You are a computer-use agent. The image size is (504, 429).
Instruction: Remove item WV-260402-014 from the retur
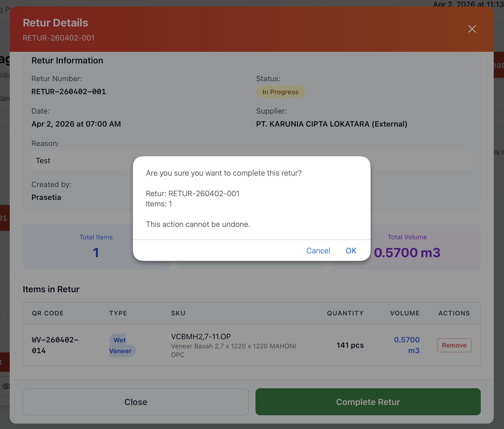(454, 345)
